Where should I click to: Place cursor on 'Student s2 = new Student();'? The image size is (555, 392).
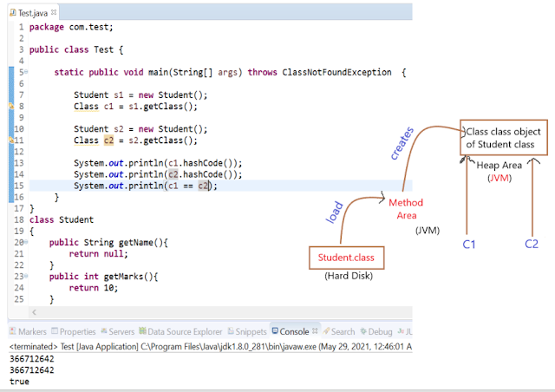[140, 129]
